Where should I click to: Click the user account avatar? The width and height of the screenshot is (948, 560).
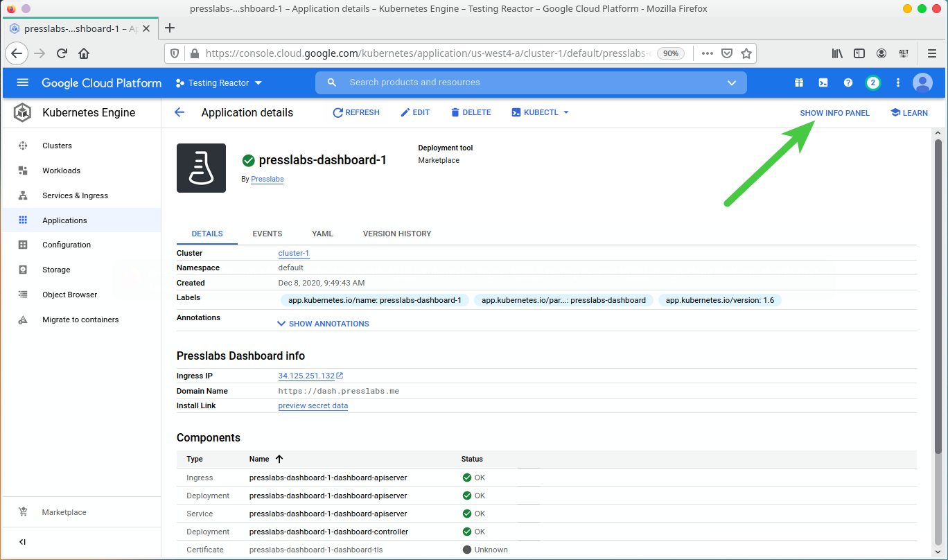tap(923, 82)
